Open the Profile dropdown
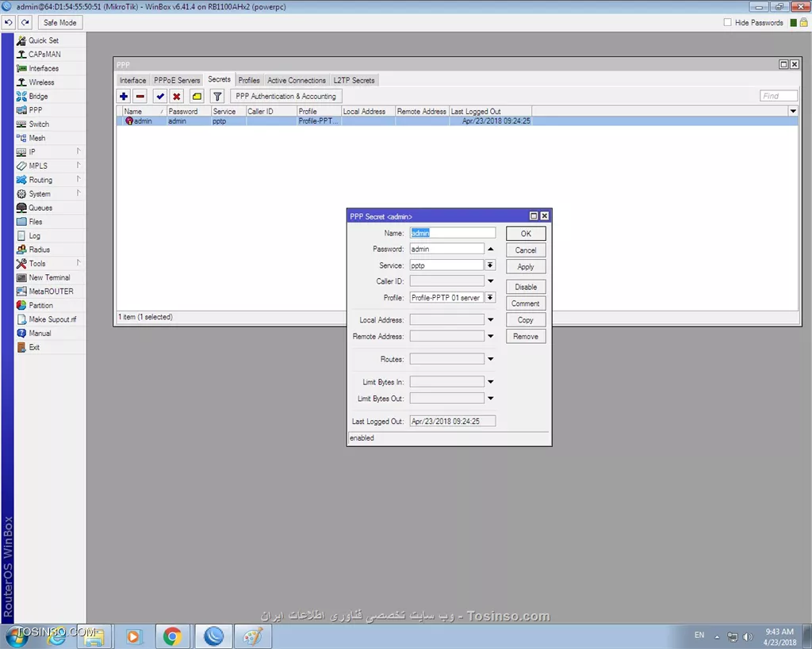Image resolution: width=812 pixels, height=649 pixels. coord(490,298)
